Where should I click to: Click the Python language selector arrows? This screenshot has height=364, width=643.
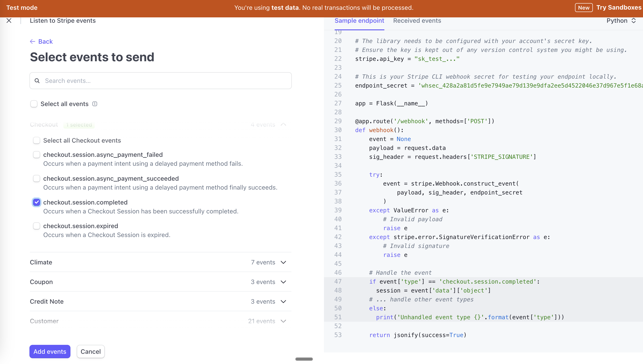[633, 20]
